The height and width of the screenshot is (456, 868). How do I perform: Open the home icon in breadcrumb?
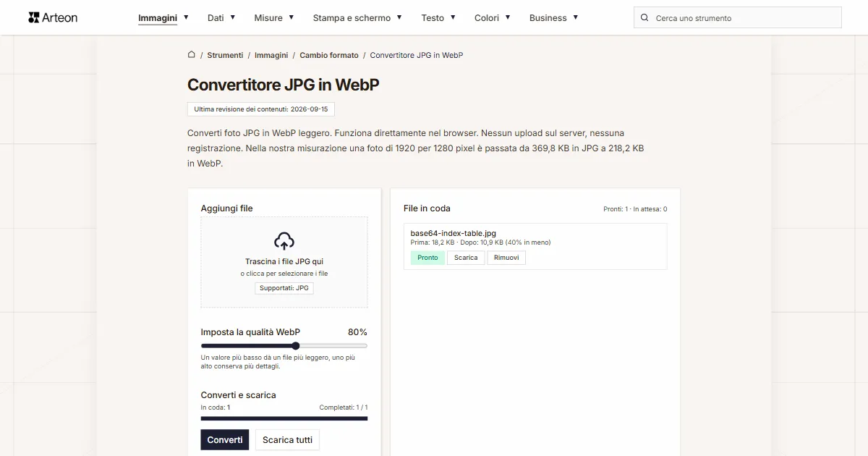pyautogui.click(x=192, y=54)
